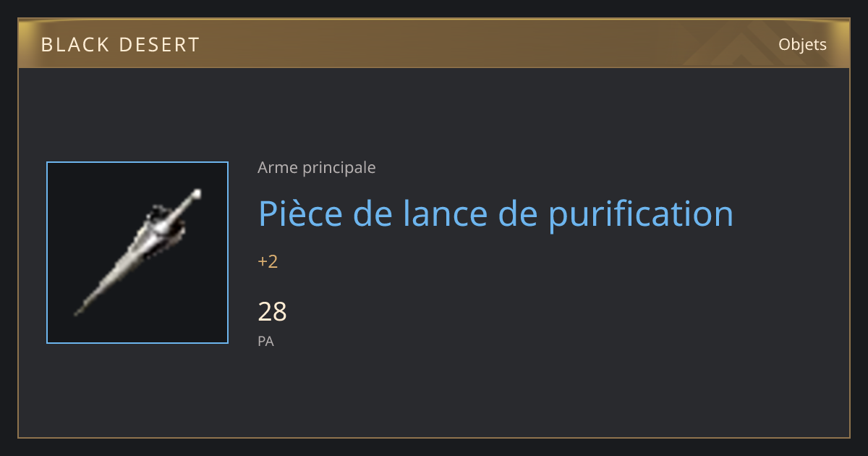Click the white pommel of the lance
The image size is (868, 456).
point(196,194)
